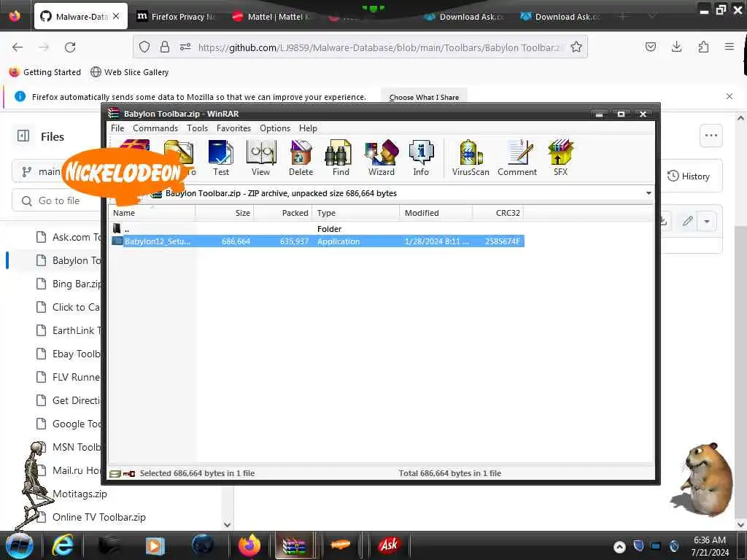Switch to the Firefox Privacy Notice tab
The width and height of the screenshot is (747, 560).
[x=177, y=17]
